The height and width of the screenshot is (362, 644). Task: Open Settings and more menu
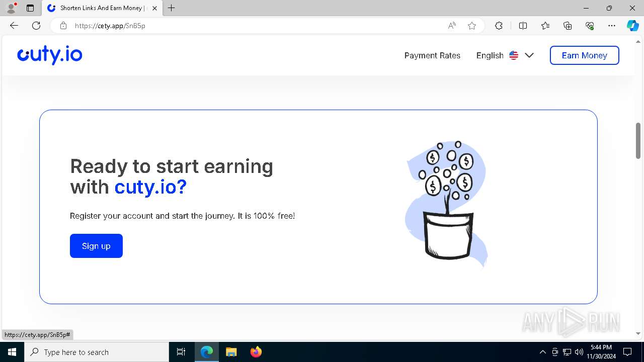[612, 26]
